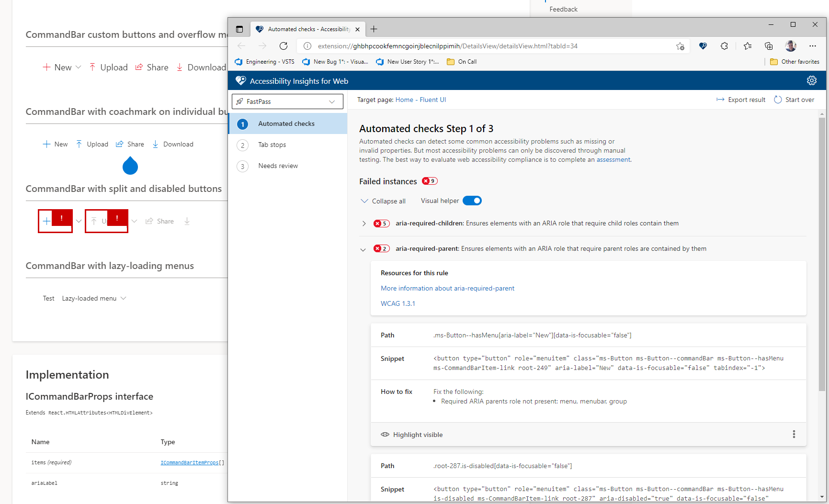Click the browser profile avatar
The image size is (829, 504).
[791, 46]
